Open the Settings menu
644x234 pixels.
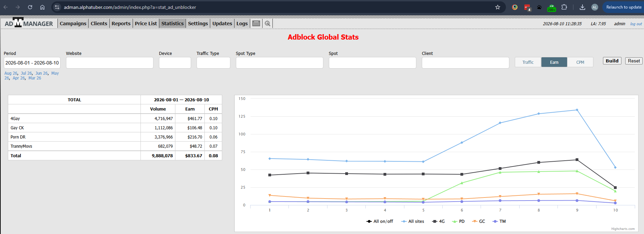click(x=198, y=24)
